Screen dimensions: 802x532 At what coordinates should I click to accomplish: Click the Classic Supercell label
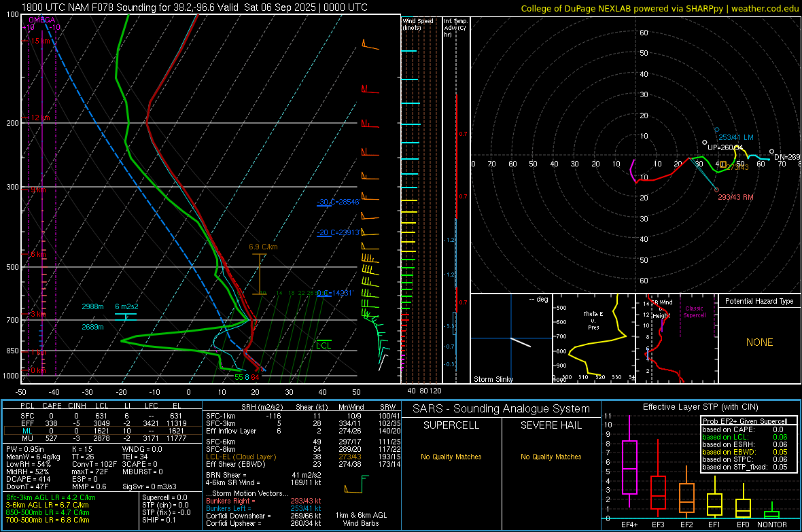point(694,312)
